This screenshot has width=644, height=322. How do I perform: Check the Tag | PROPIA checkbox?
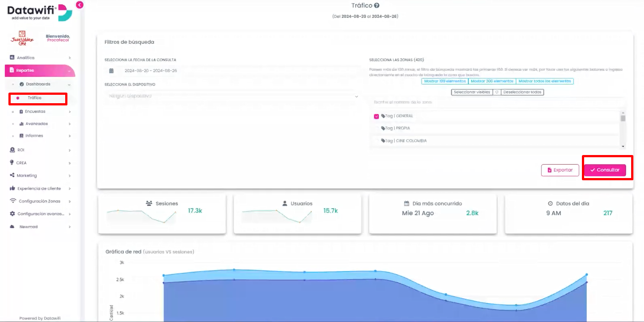(x=377, y=128)
